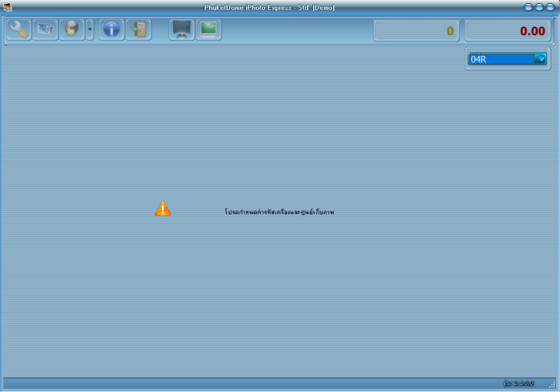560x392 pixels.
Task: Click the globe toolbar icon
Action: (72, 29)
